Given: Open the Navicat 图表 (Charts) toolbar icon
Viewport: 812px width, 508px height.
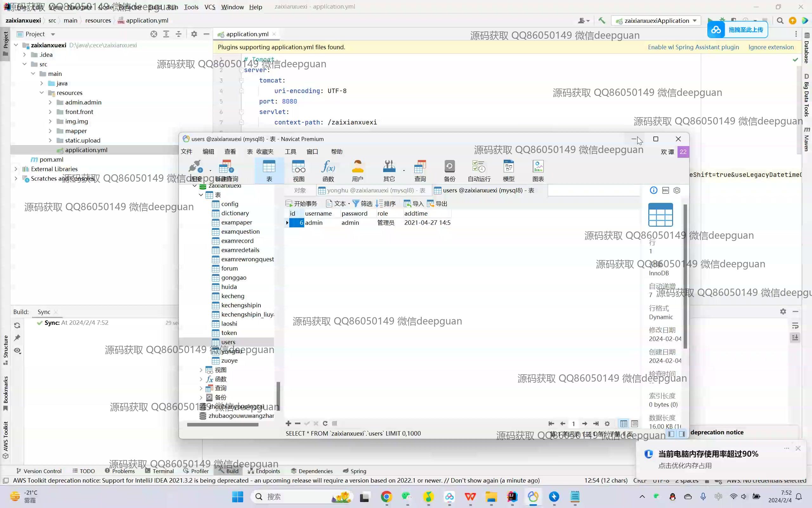Looking at the screenshot, I should (538, 171).
